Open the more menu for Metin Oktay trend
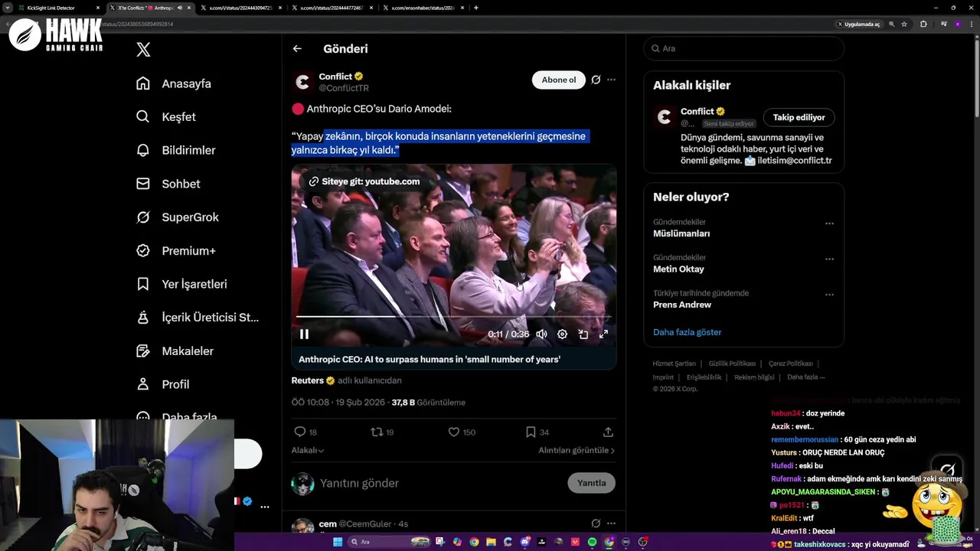 [829, 259]
